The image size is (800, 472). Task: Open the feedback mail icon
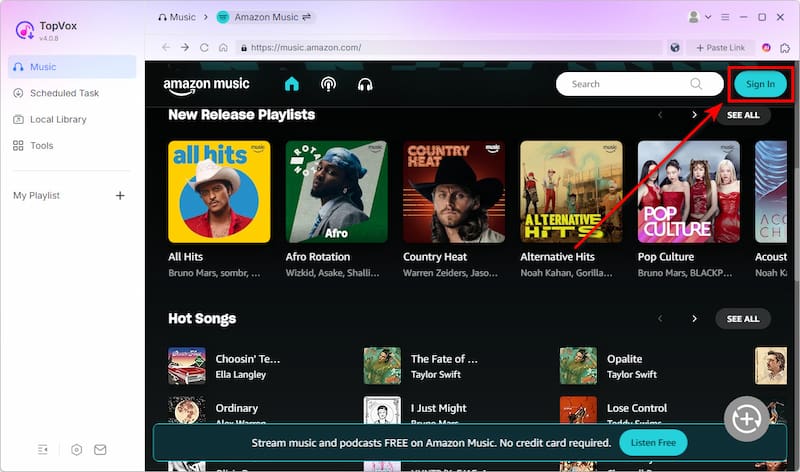[100, 450]
